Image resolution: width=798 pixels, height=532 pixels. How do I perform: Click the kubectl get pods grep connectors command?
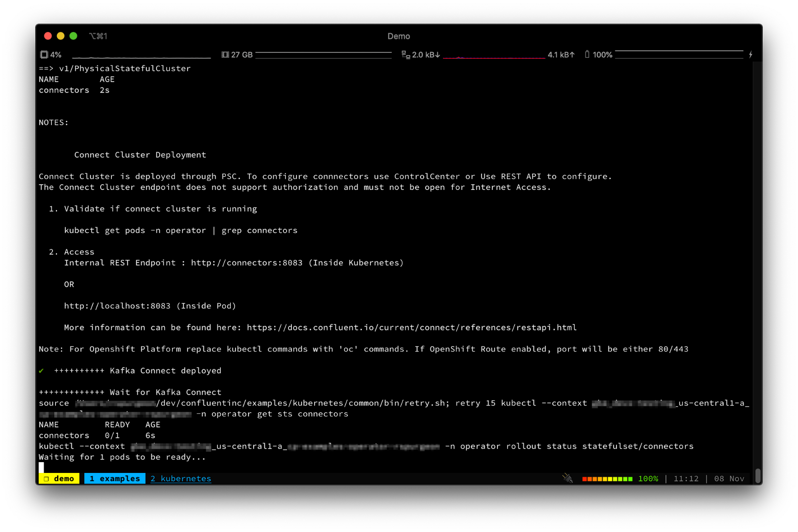tap(181, 230)
